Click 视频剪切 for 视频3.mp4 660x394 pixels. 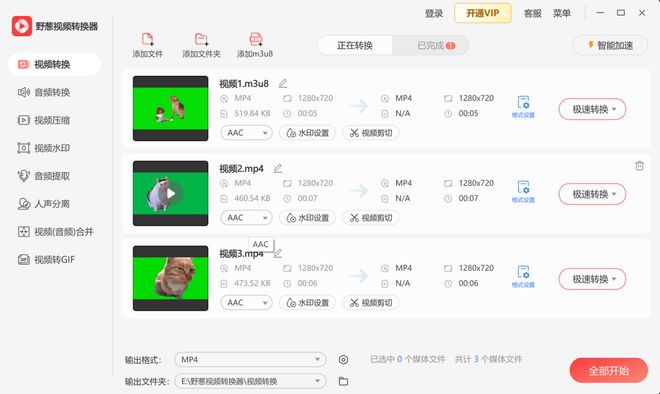(x=371, y=303)
